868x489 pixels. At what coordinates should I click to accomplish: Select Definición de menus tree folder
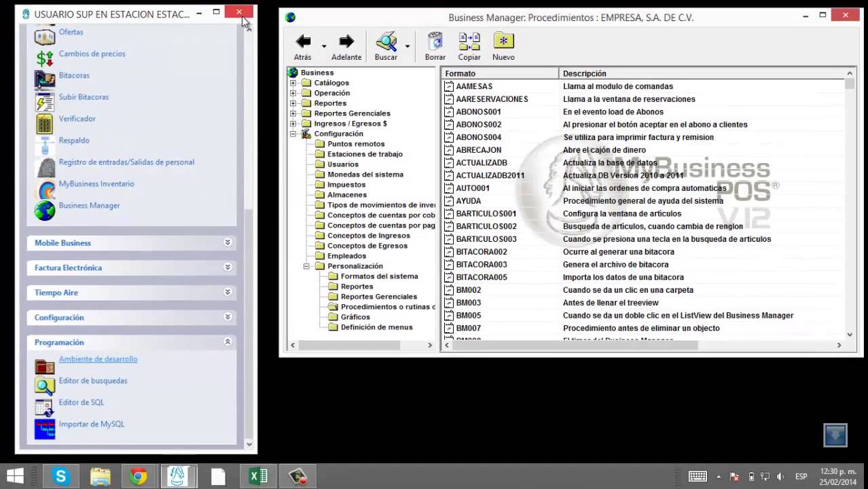point(376,327)
